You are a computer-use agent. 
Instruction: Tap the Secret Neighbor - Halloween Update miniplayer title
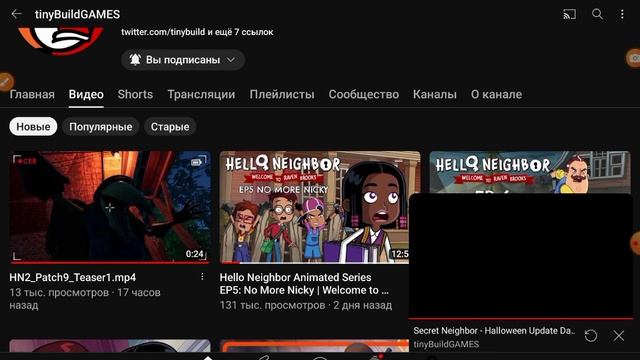pyautogui.click(x=494, y=331)
